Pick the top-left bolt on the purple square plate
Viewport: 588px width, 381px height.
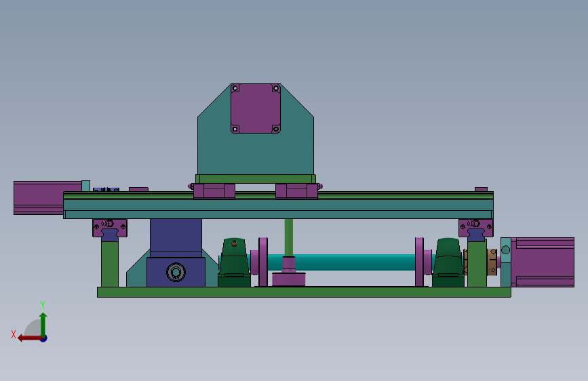(x=235, y=88)
